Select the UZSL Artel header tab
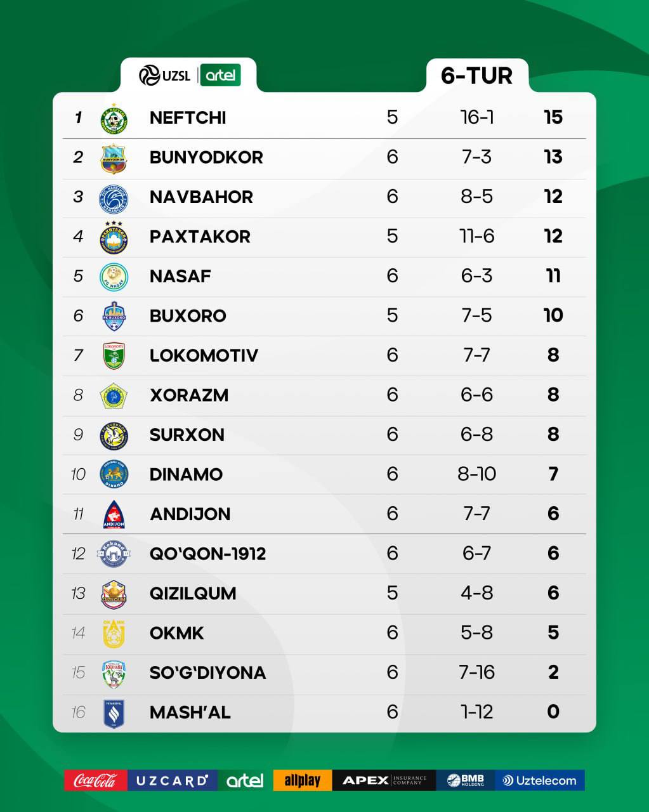This screenshot has height=812, width=649. coord(189,75)
